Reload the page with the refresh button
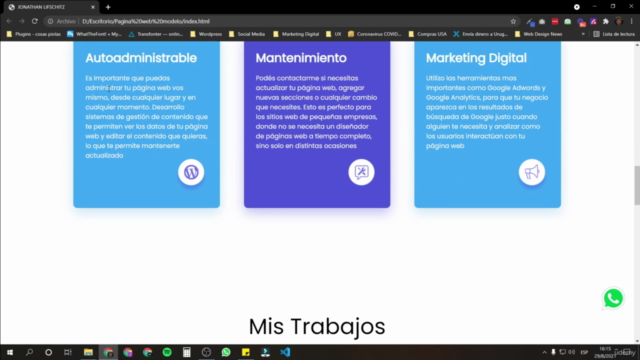Screen dimensions: 640x360 [x=35, y=21]
